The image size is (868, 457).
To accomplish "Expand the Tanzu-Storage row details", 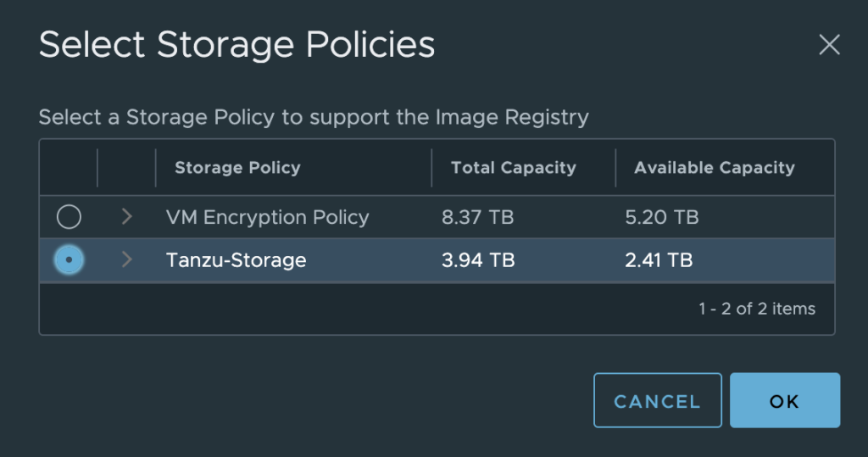I will click(127, 259).
